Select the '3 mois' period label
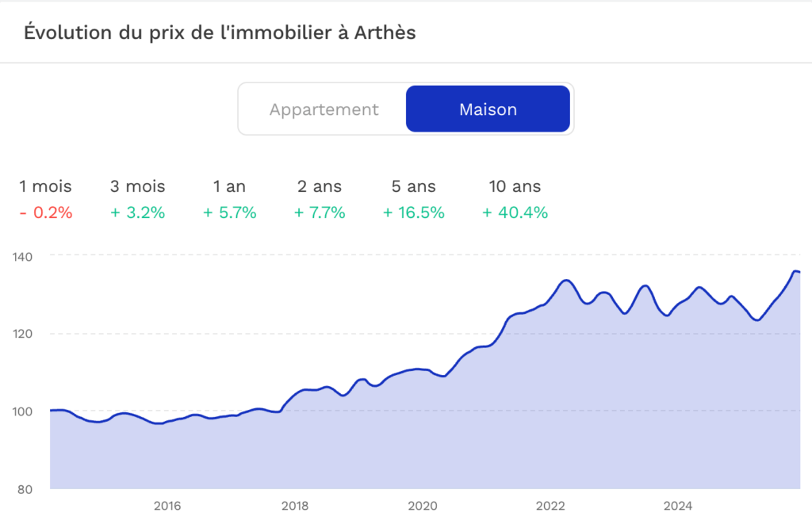The width and height of the screenshot is (812, 528). tap(138, 186)
